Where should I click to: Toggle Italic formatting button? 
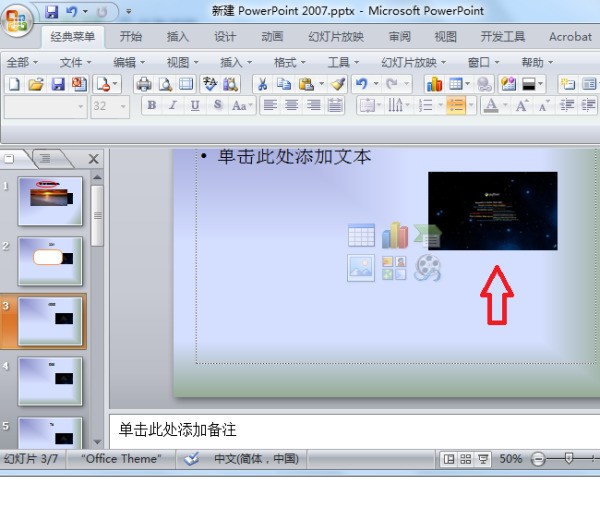click(x=173, y=105)
